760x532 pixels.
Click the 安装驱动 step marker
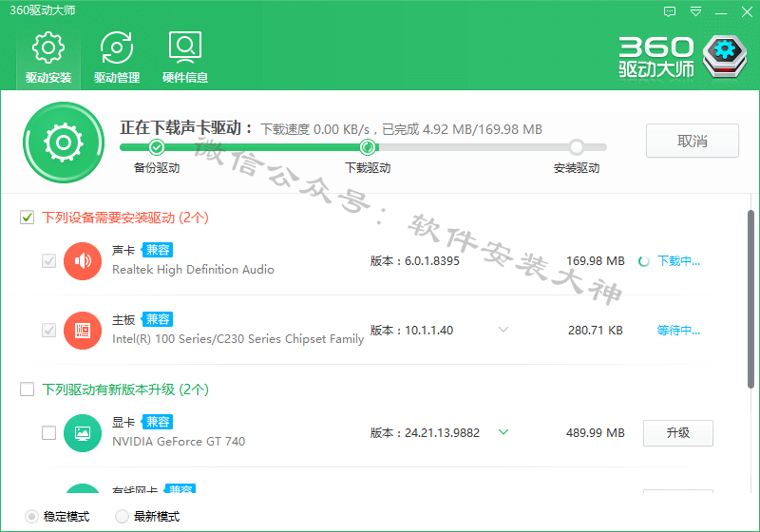pyautogui.click(x=577, y=147)
